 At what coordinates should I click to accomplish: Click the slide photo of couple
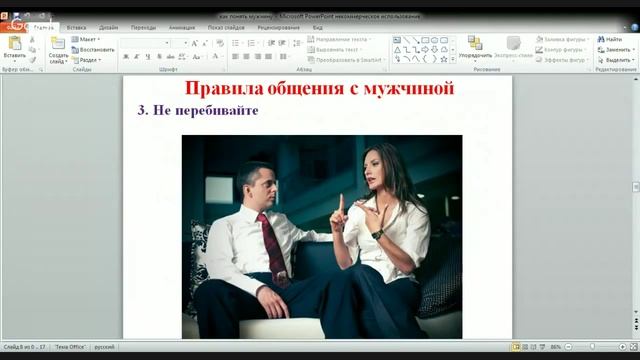322,237
